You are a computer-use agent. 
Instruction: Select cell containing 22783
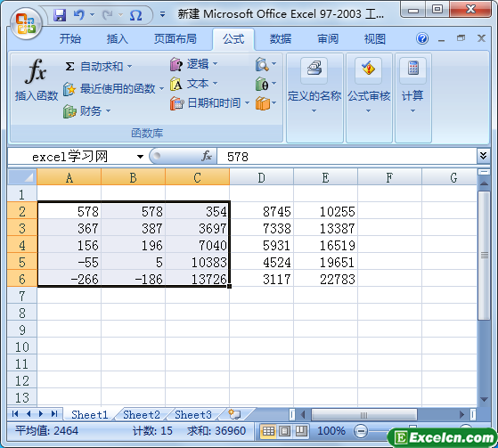coord(325,280)
